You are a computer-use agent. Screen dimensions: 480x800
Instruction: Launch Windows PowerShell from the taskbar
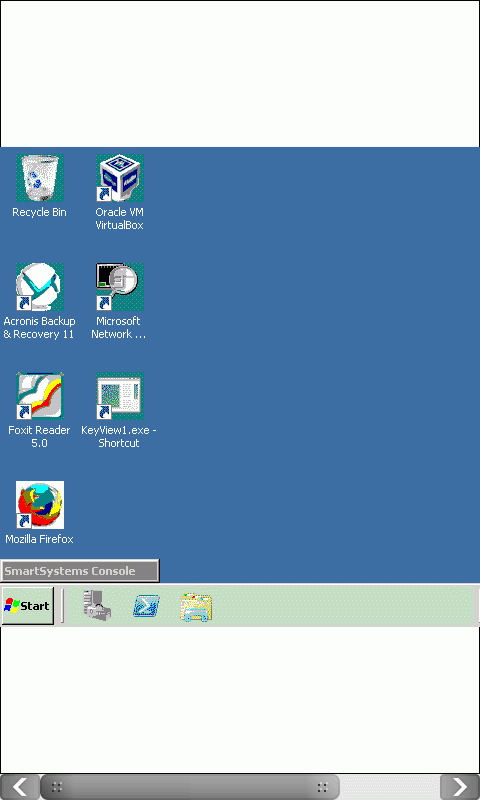pos(146,606)
